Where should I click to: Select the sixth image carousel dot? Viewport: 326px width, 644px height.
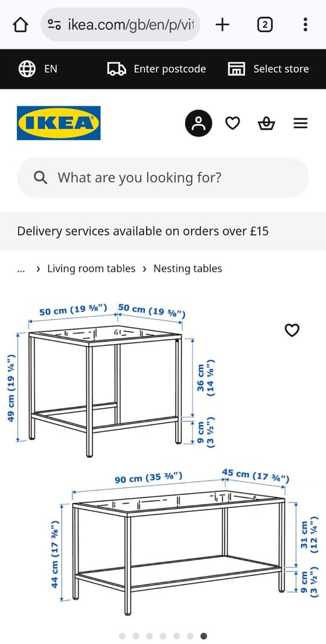click(190, 636)
